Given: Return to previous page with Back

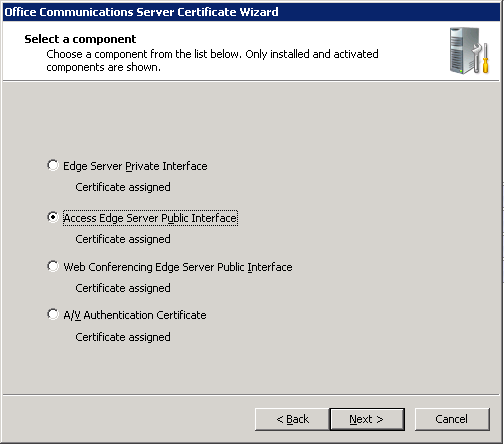Looking at the screenshot, I should [292, 419].
